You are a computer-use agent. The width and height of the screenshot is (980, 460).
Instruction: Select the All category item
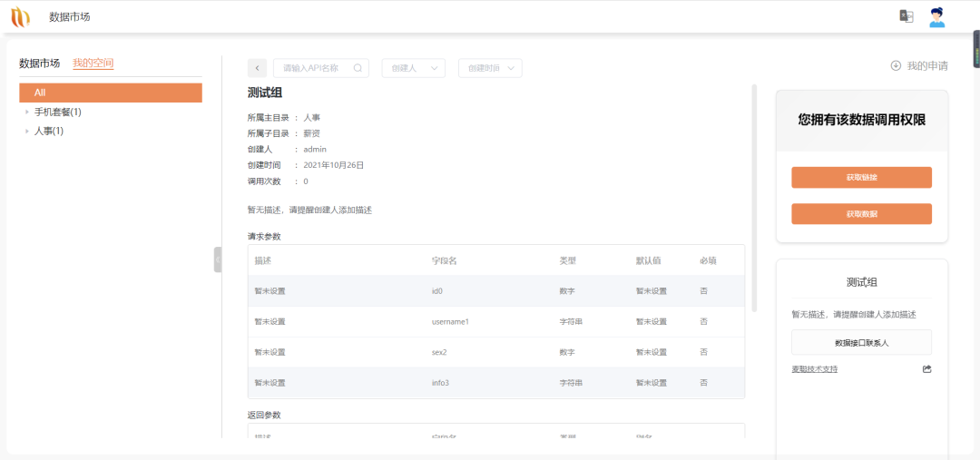(x=111, y=93)
